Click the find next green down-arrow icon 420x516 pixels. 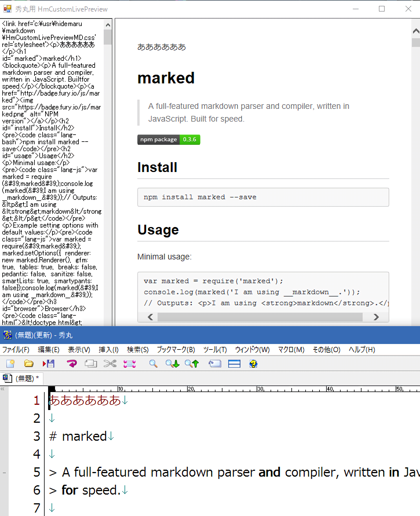click(x=172, y=364)
